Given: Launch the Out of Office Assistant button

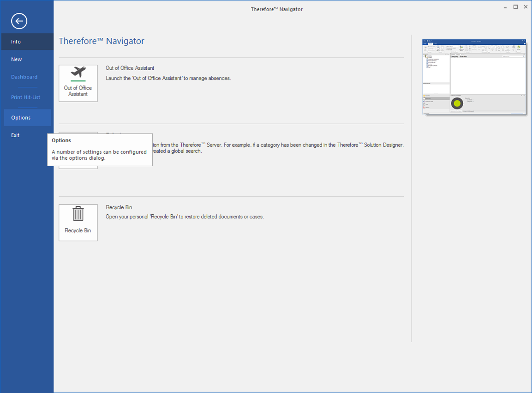Looking at the screenshot, I should pyautogui.click(x=78, y=83).
